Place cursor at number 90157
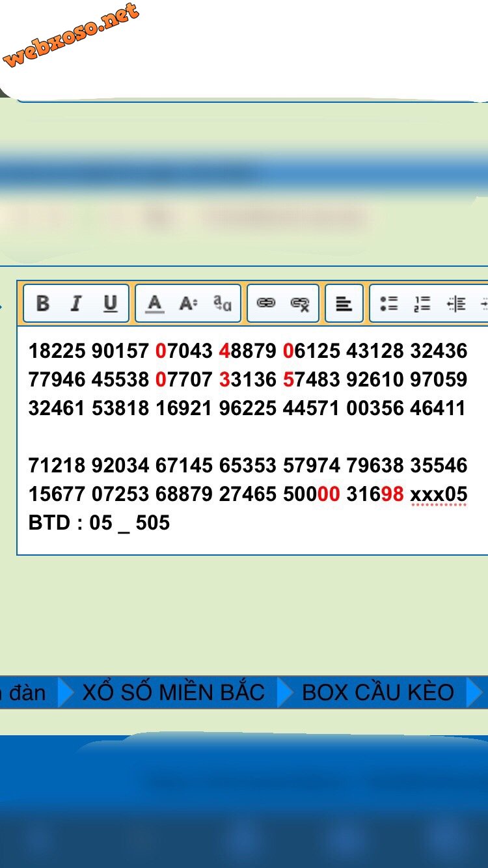 120,351
